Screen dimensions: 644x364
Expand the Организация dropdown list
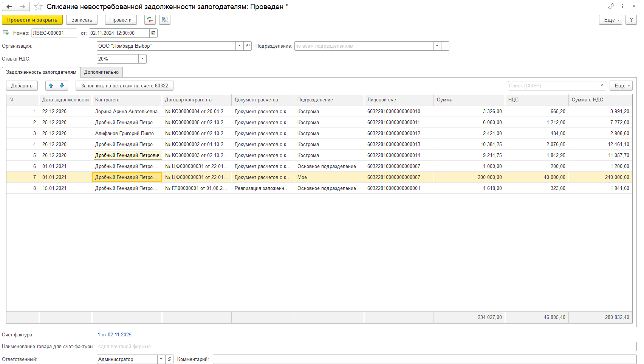click(x=240, y=46)
